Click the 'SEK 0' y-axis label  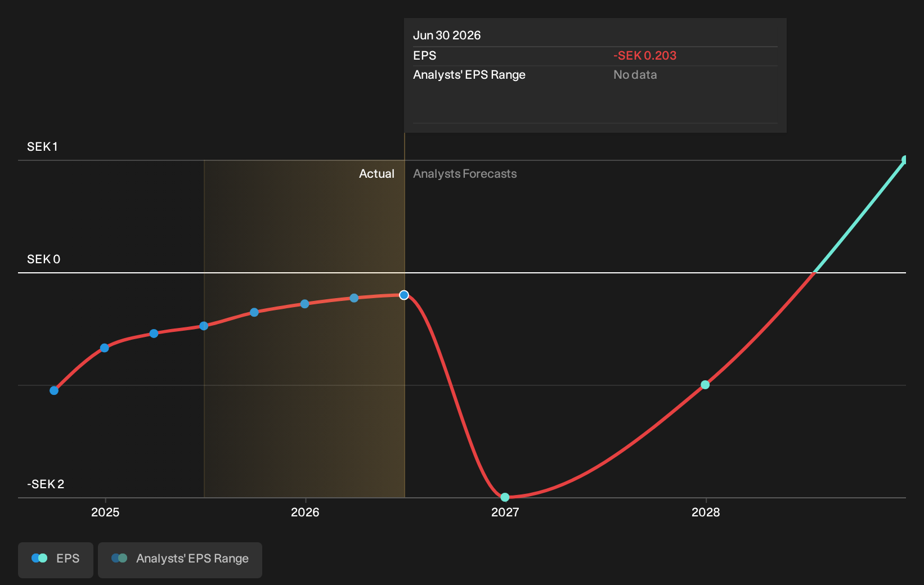tap(43, 259)
